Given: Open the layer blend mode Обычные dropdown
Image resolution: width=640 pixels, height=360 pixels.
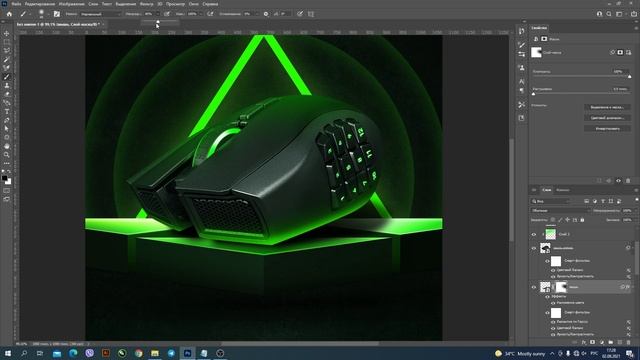Looking at the screenshot, I should click(x=561, y=211).
